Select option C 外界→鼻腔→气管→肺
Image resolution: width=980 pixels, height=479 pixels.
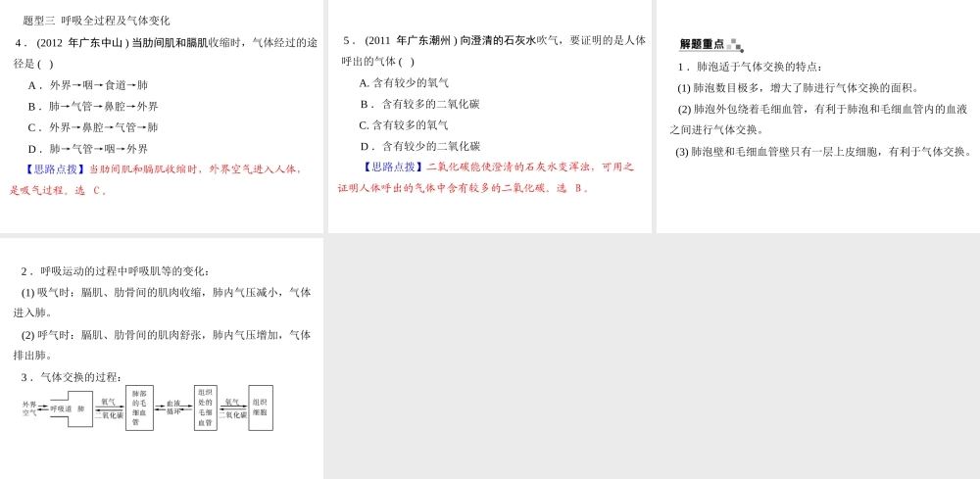(x=93, y=127)
